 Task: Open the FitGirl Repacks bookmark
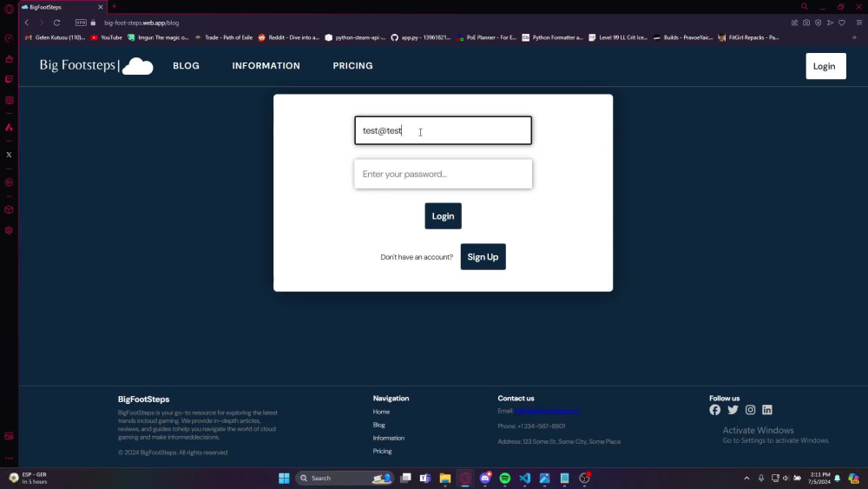click(x=748, y=37)
